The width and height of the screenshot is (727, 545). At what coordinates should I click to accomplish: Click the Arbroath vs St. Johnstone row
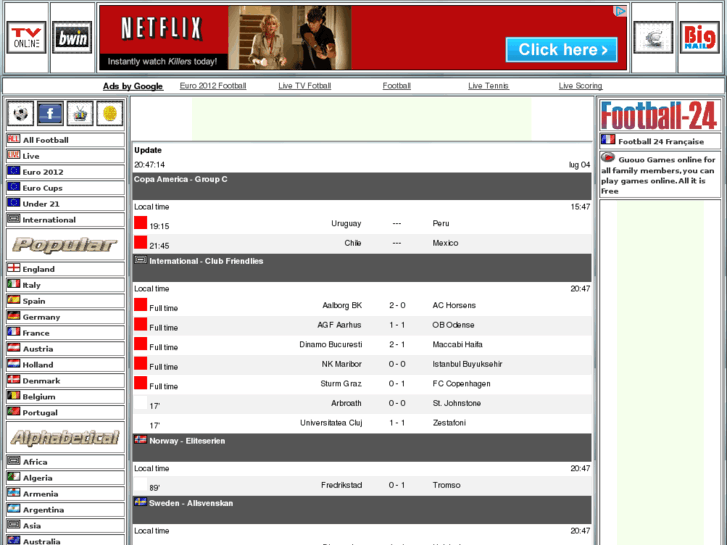point(362,404)
